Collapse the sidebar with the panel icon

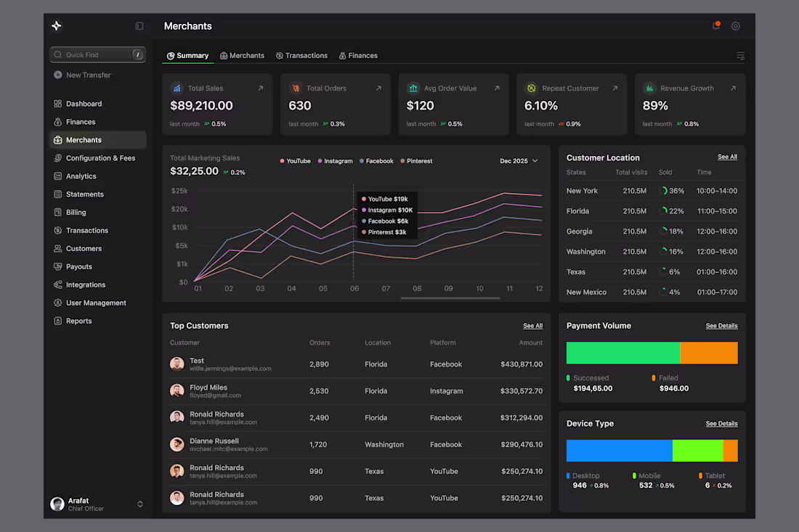(139, 25)
